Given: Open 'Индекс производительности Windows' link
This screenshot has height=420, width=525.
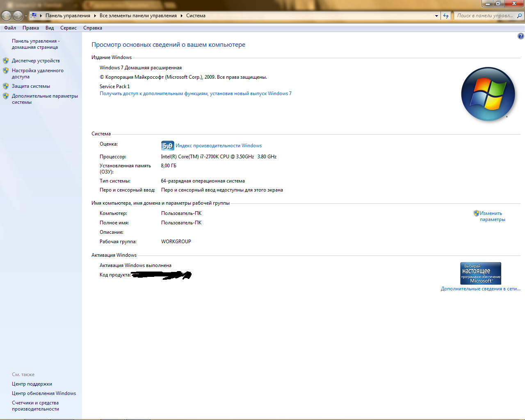Looking at the screenshot, I should click(x=219, y=146).
